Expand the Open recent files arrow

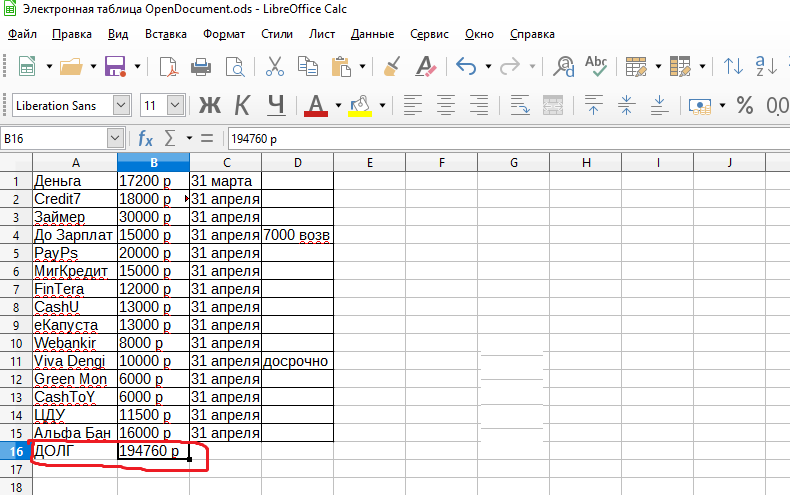tap(93, 67)
